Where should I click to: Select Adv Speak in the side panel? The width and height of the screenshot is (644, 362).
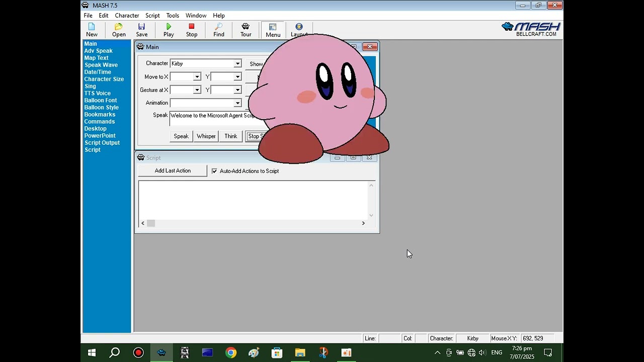point(99,51)
